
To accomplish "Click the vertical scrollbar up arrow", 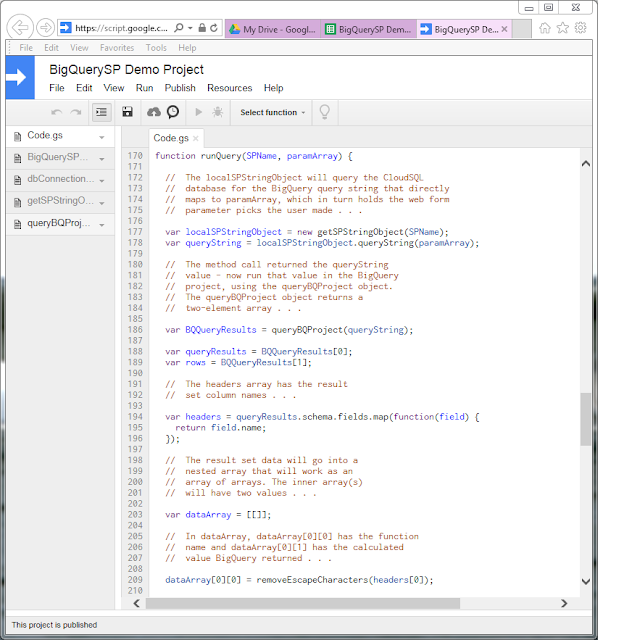I will point(586,164).
